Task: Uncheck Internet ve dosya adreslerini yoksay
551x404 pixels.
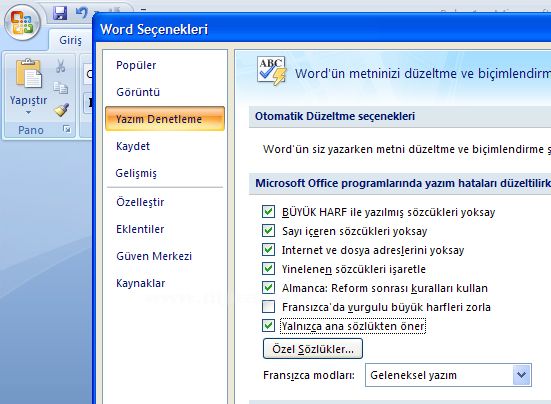Action: [x=268, y=250]
